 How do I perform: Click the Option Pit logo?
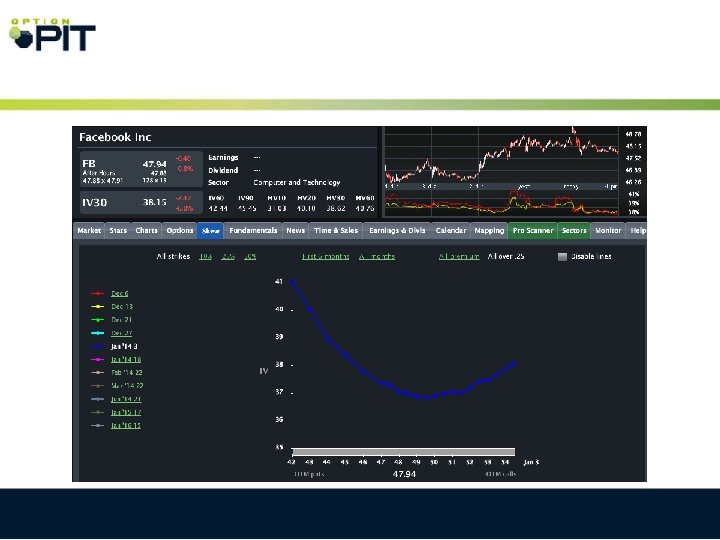[x=52, y=35]
